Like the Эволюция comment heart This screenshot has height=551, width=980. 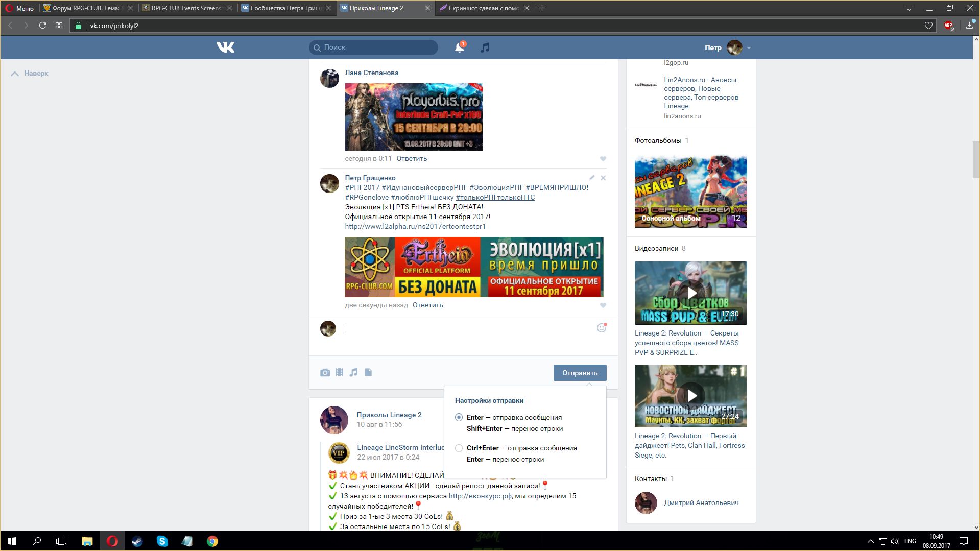point(603,305)
